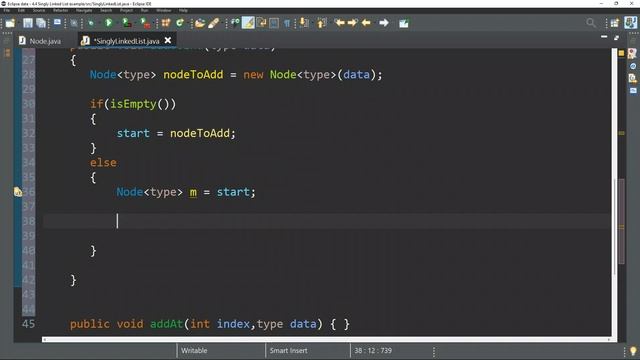Maximize the editor area
Viewport: 640px width, 360px height.
click(616, 38)
